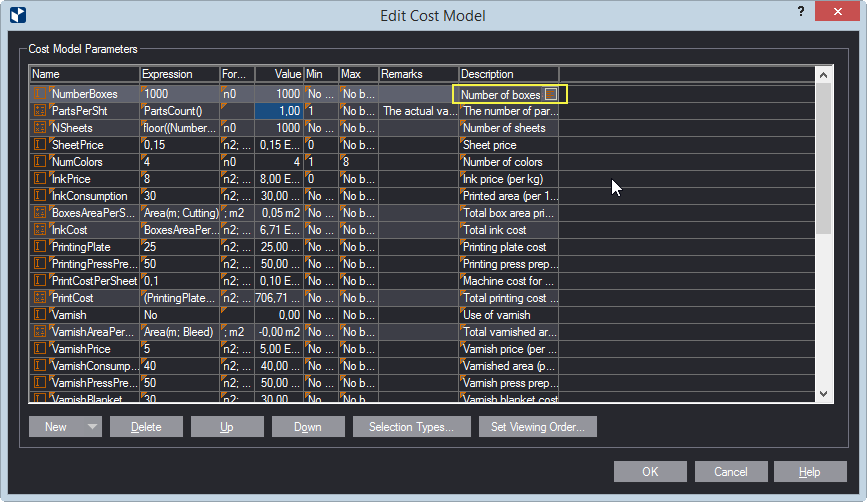Click the calculated icon beside BoxesAreaPerS...
The height and width of the screenshot is (502, 867).
(x=40, y=213)
